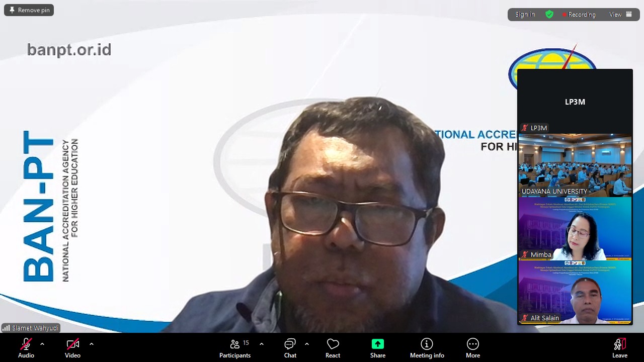Image resolution: width=644 pixels, height=362 pixels.
Task: Select the Mimba participant video thumbnail
Action: [575, 229]
